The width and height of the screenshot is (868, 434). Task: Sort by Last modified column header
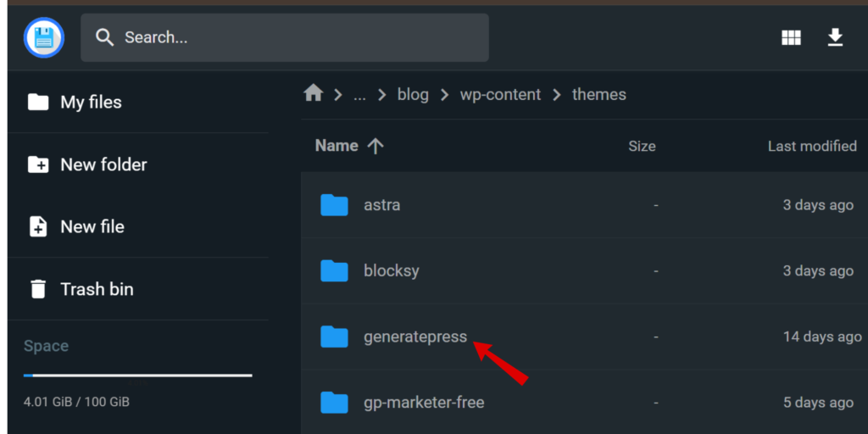812,146
